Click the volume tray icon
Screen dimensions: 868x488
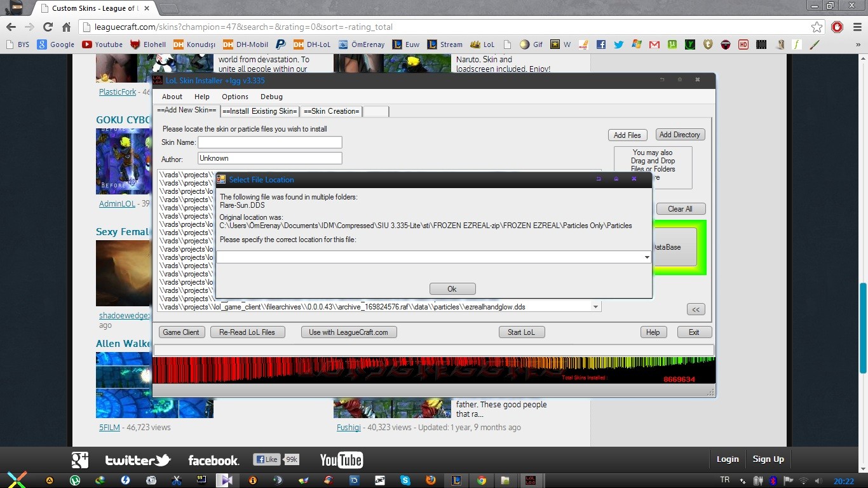click(818, 481)
